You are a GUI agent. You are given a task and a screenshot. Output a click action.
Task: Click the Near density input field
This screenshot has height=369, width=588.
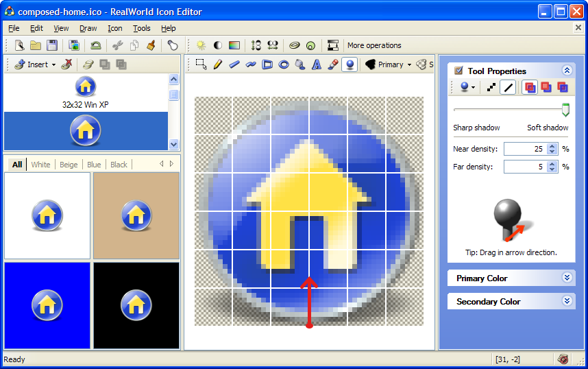coord(525,149)
